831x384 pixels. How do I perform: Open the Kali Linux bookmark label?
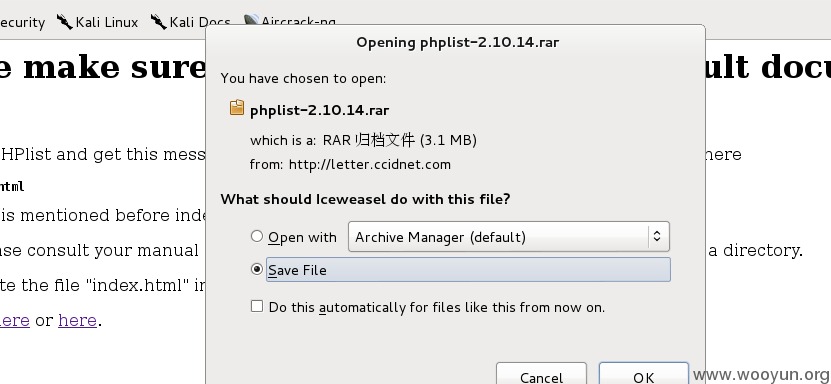107,22
